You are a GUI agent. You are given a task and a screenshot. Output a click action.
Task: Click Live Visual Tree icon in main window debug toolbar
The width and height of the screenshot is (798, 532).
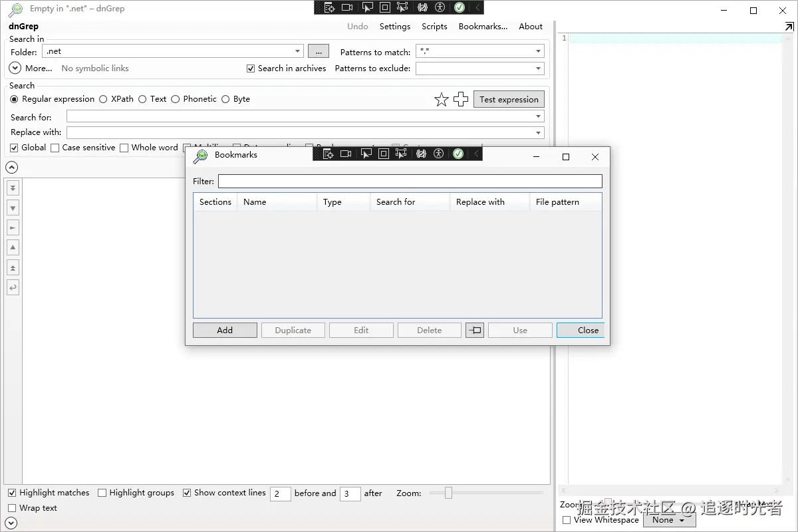click(x=329, y=7)
